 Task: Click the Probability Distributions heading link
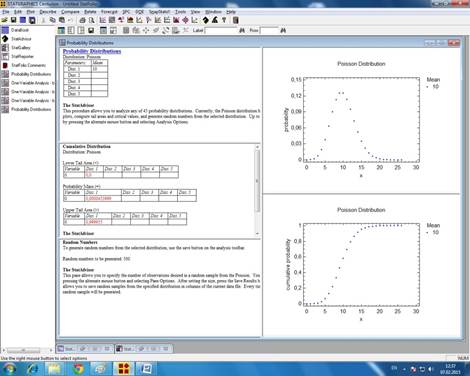pos(92,51)
